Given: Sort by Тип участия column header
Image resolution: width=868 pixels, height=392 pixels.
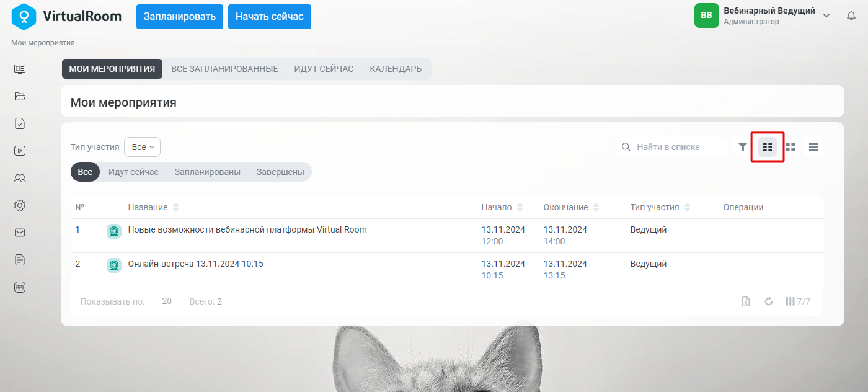Looking at the screenshot, I should pos(661,207).
